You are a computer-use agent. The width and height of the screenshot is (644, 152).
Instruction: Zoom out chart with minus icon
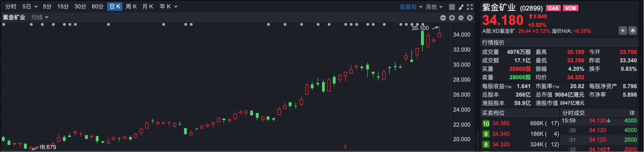tap(443, 18)
